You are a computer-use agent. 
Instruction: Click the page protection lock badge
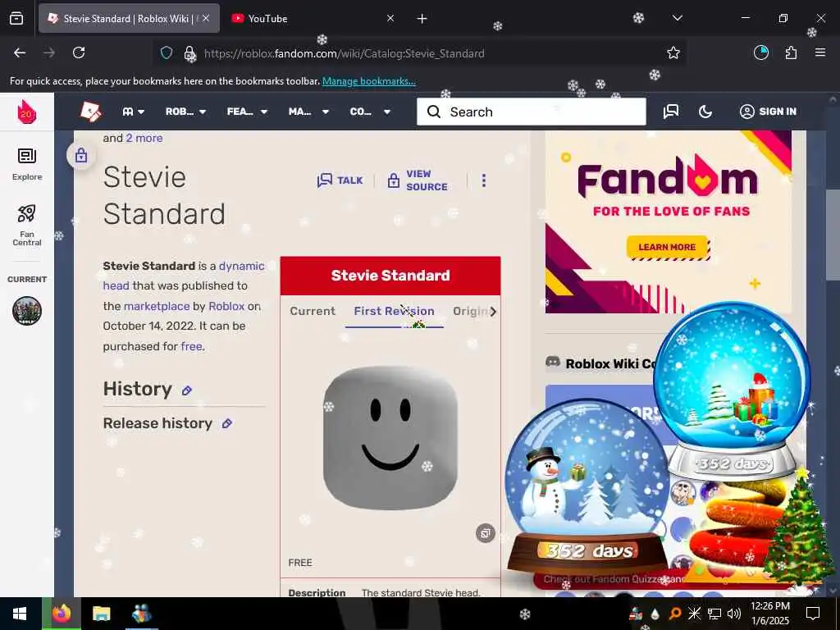click(x=81, y=155)
